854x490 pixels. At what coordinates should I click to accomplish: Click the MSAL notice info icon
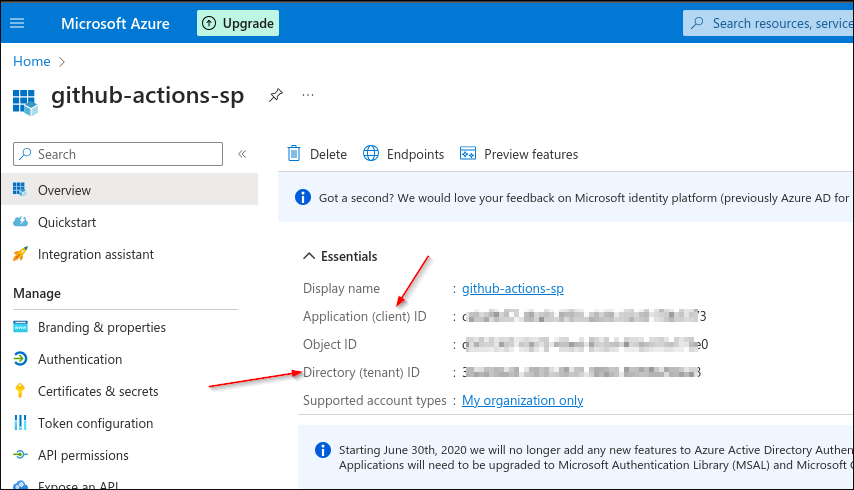(x=322, y=450)
